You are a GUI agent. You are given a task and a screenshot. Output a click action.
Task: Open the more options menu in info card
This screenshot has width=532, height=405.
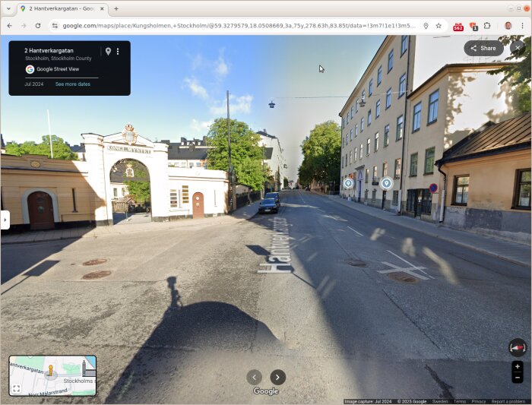118,51
